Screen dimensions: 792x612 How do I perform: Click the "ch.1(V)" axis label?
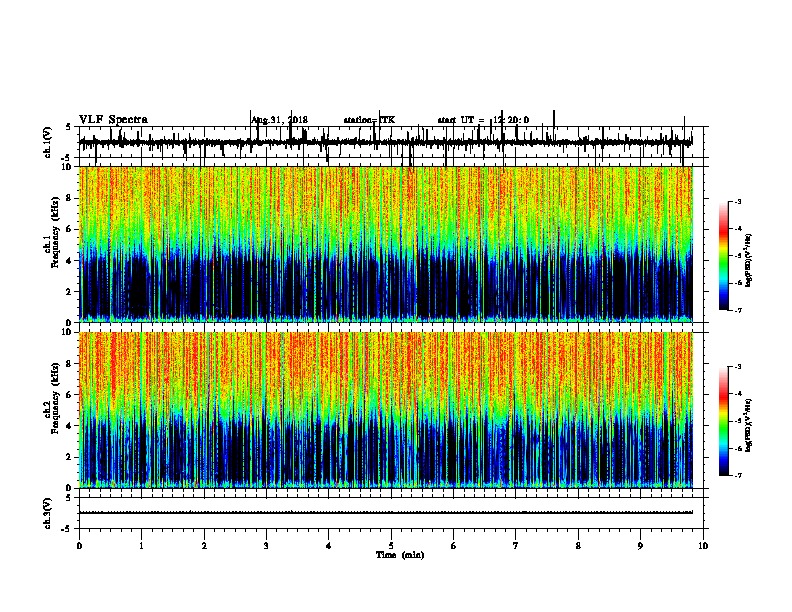[x=48, y=142]
